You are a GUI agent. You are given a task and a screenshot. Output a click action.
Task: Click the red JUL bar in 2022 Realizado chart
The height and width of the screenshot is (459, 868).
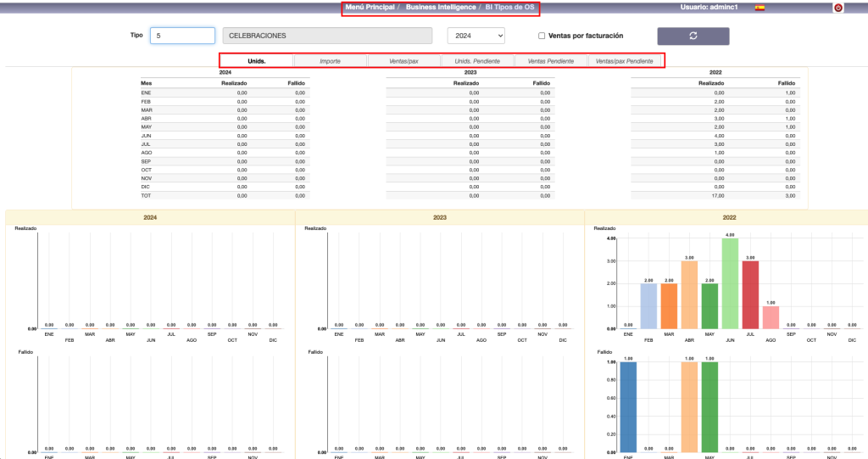coord(751,295)
